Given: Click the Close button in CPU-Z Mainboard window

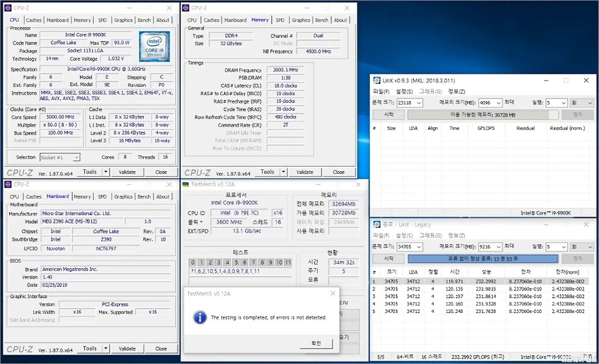Looking at the screenshot, I should click(x=161, y=348).
